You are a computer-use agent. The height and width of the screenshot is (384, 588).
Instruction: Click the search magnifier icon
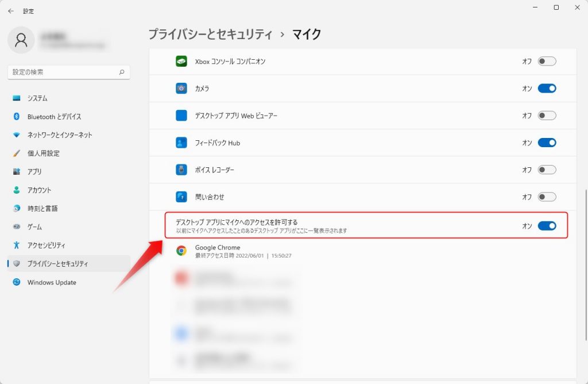point(122,72)
